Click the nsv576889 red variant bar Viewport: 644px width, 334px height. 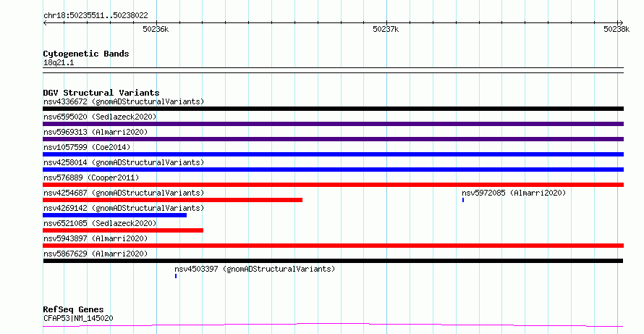click(x=333, y=185)
